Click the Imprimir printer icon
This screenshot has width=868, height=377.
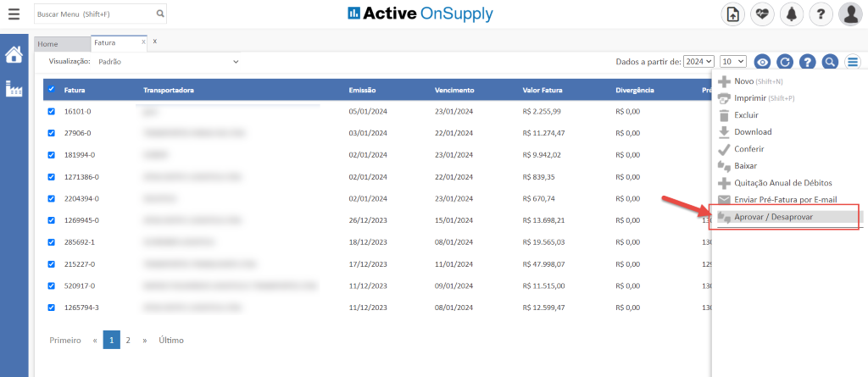(724, 98)
